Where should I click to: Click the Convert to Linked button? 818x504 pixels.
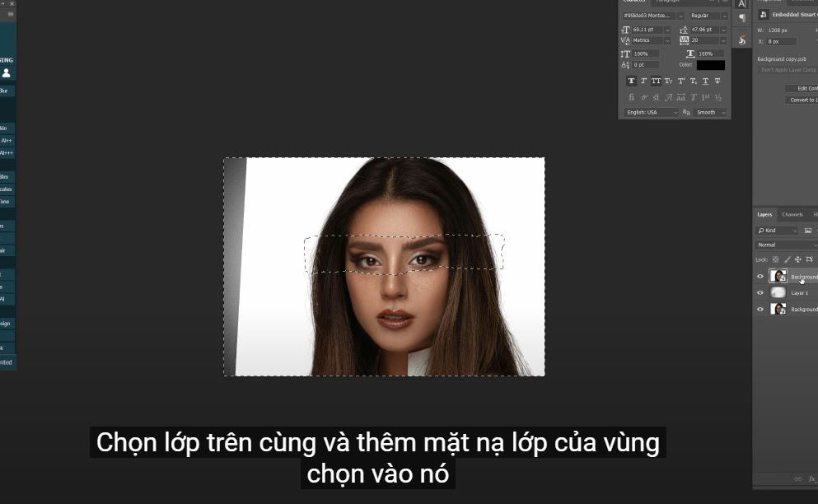(802, 100)
